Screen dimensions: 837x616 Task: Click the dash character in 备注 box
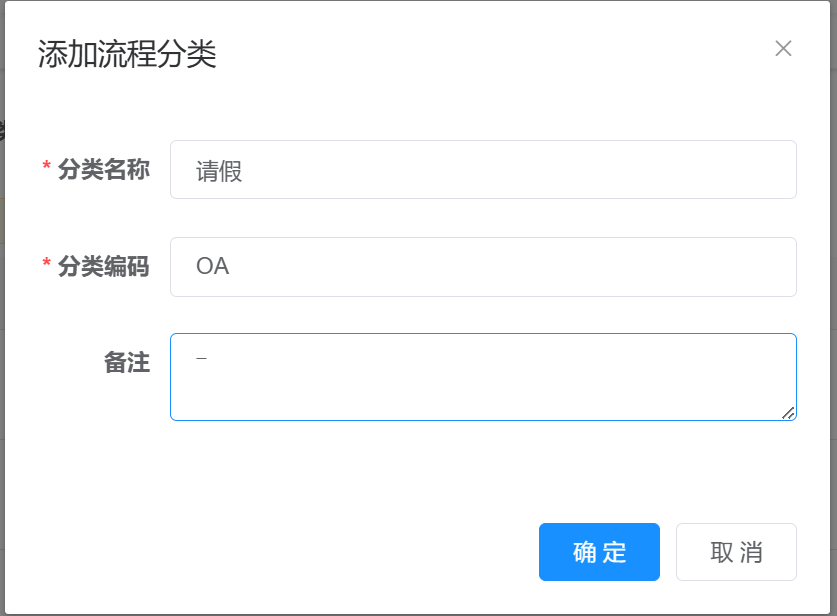click(x=201, y=357)
